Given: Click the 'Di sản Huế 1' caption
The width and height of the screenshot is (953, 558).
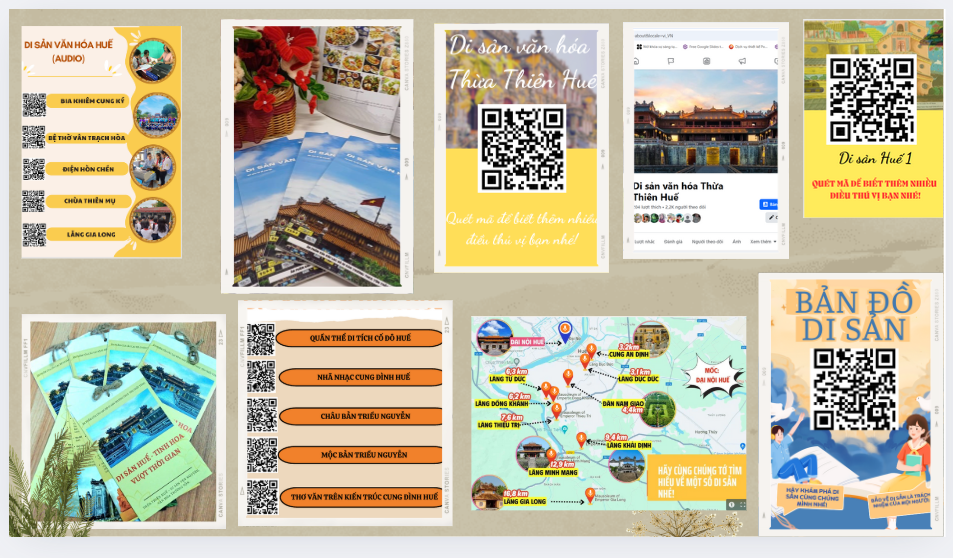Looking at the screenshot, I should pos(875,159).
